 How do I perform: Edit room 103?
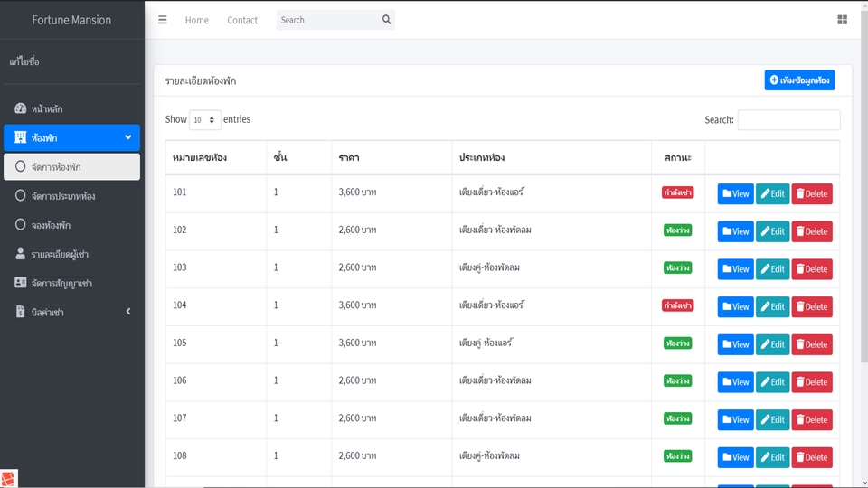(773, 269)
